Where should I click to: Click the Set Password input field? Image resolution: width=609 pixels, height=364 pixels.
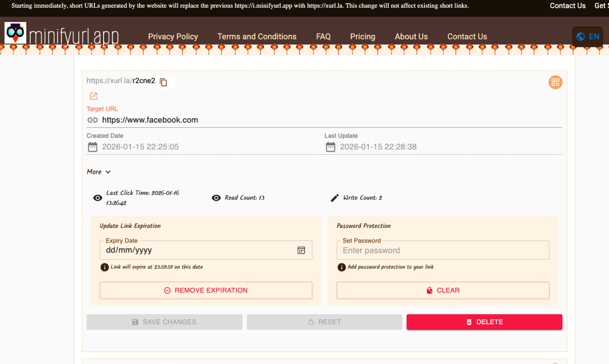pyautogui.click(x=442, y=250)
